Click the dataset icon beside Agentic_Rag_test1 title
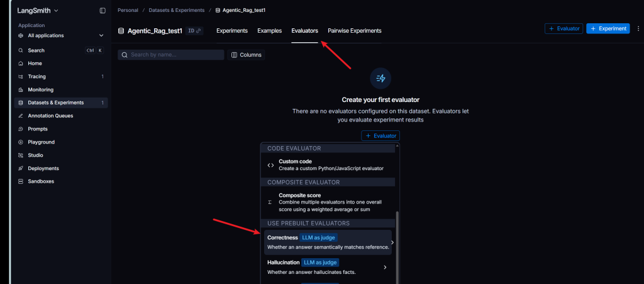The width and height of the screenshot is (644, 284). pyautogui.click(x=121, y=31)
